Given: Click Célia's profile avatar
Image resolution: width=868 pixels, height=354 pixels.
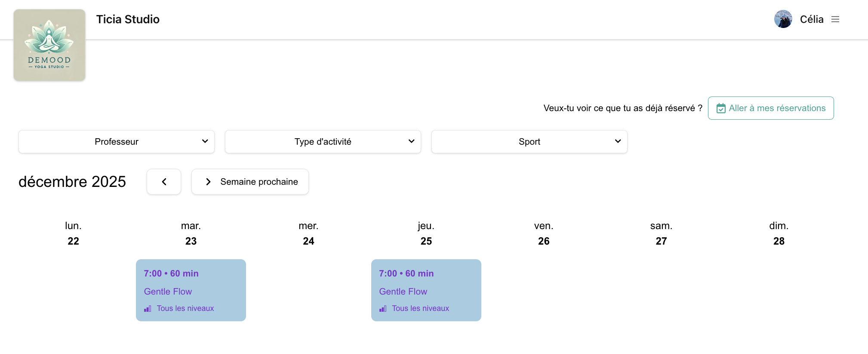Looking at the screenshot, I should tap(783, 19).
